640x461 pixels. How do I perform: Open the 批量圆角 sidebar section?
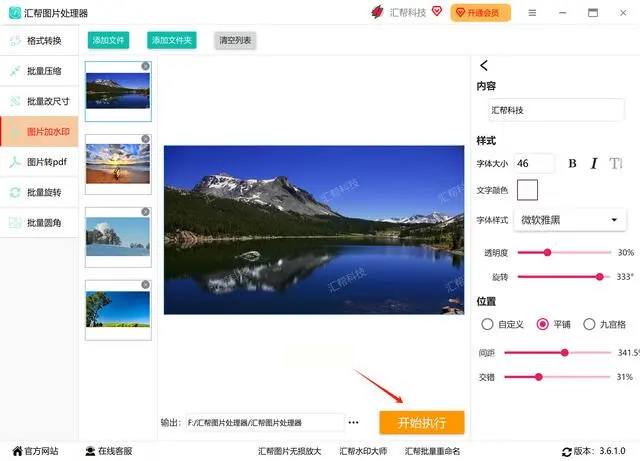[x=39, y=223]
